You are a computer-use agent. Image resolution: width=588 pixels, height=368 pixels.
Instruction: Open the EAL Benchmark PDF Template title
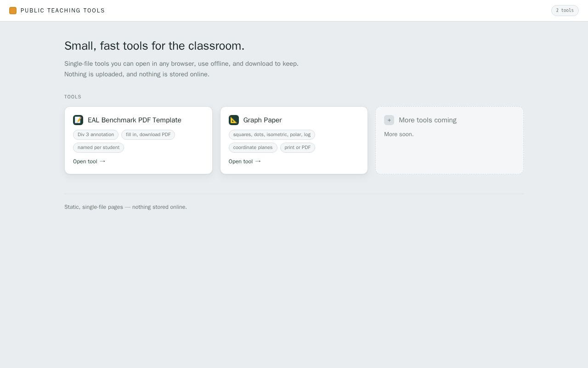tap(135, 120)
